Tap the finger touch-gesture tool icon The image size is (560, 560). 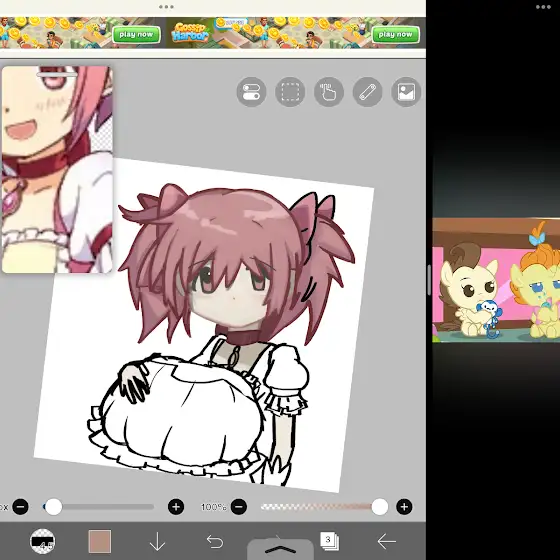[x=329, y=92]
